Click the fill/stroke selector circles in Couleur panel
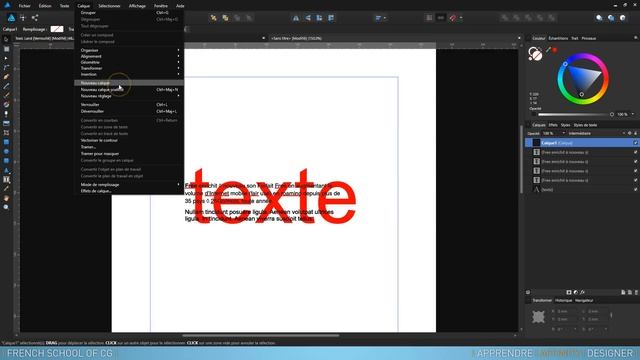Screen dimensions: 640x360 [535, 54]
